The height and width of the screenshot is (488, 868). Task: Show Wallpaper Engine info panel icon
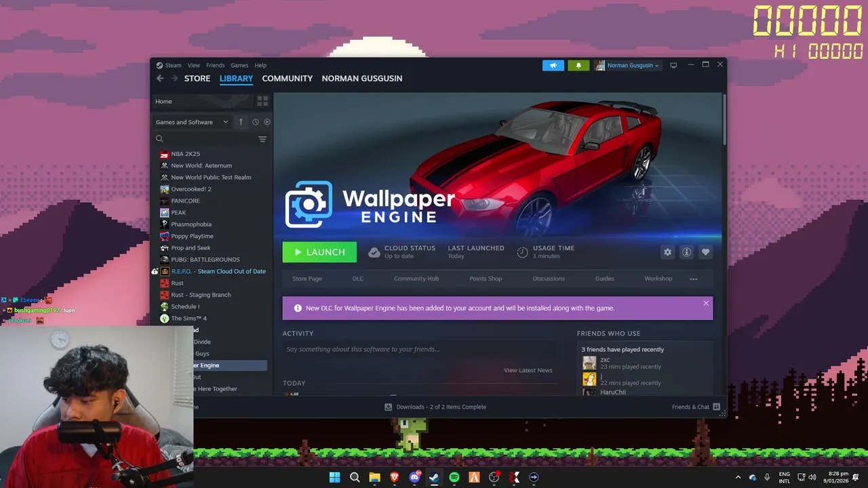[x=687, y=252]
